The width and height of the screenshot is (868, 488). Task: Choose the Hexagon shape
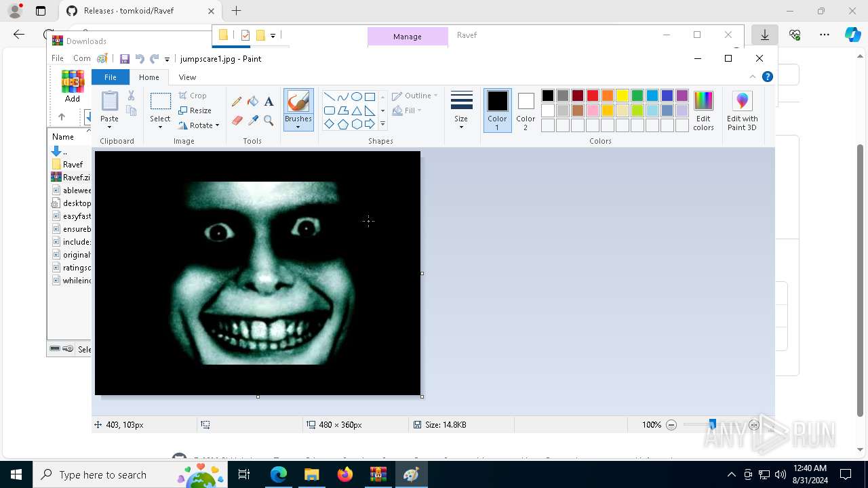[356, 124]
